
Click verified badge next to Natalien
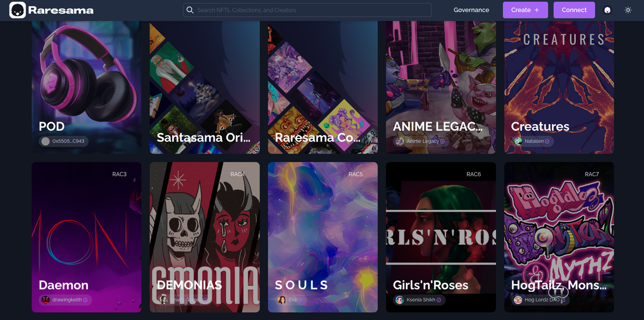(547, 141)
